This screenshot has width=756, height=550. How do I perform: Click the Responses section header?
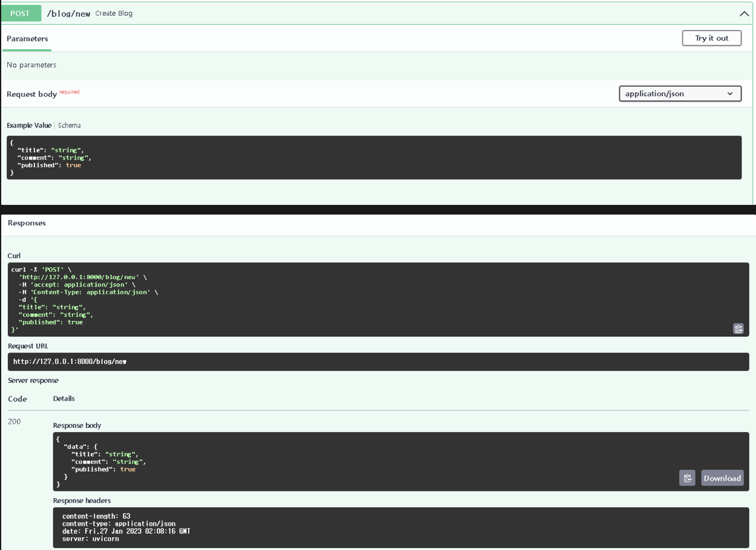pos(27,223)
